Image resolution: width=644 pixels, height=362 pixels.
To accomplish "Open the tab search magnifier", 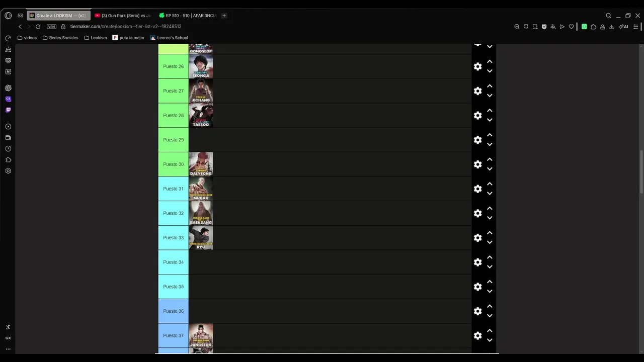I will click(x=608, y=16).
